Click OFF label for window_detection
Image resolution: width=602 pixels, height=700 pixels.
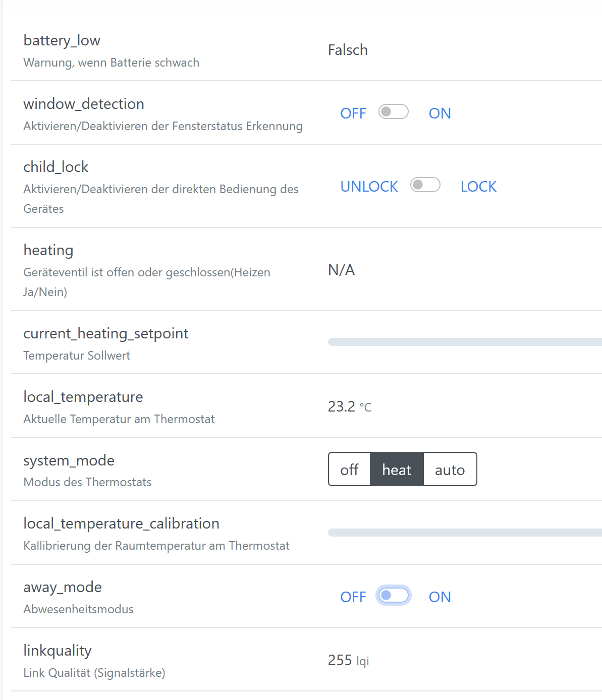tap(353, 113)
